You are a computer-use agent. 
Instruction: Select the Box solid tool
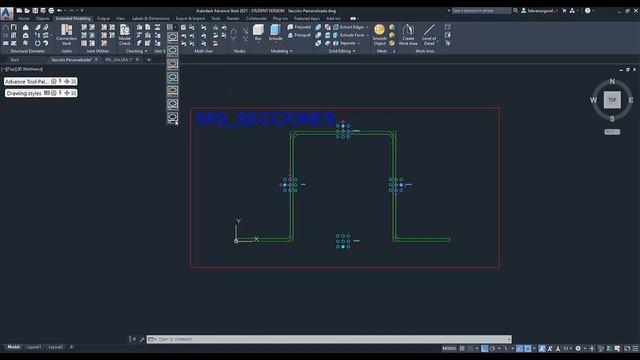pos(258,32)
